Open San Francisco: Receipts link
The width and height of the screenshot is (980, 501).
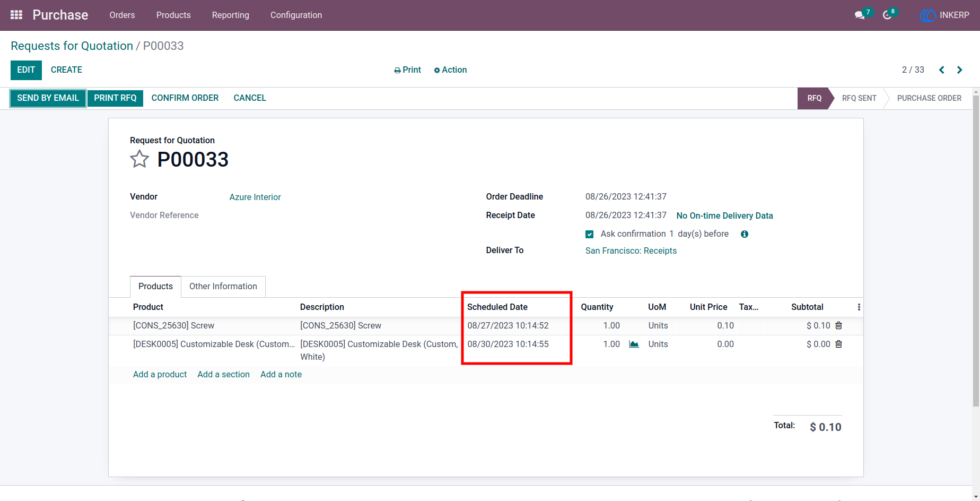coord(631,251)
